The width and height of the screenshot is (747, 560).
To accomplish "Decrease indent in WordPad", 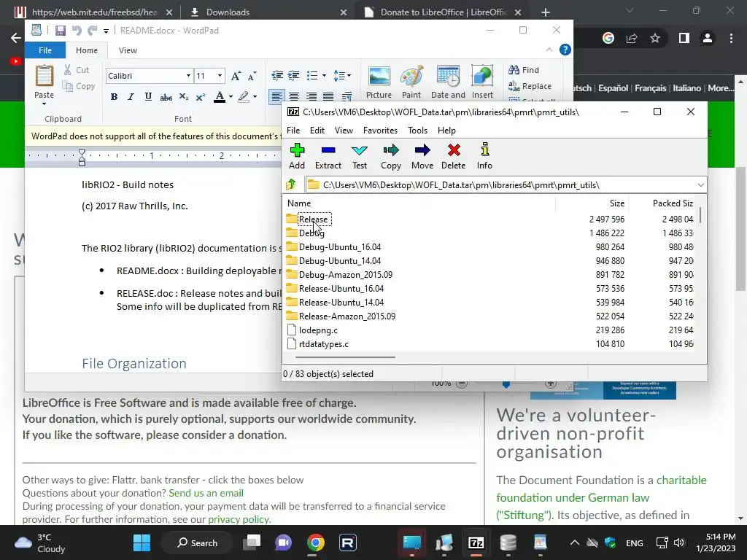I will (x=276, y=76).
